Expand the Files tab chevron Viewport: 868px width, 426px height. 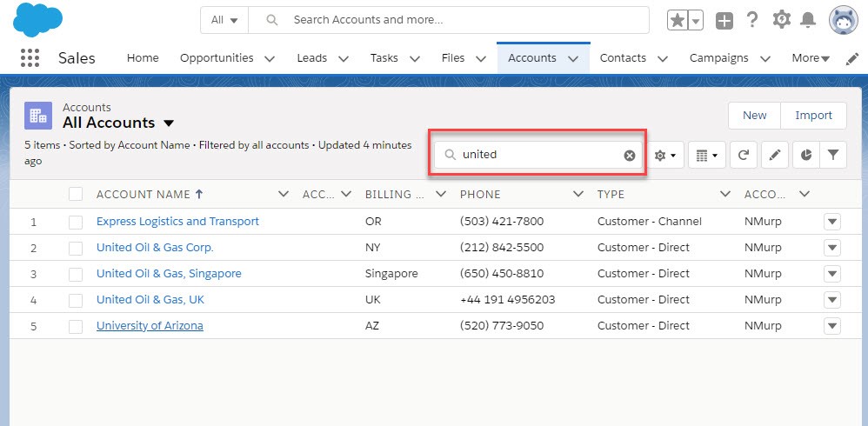pyautogui.click(x=481, y=58)
